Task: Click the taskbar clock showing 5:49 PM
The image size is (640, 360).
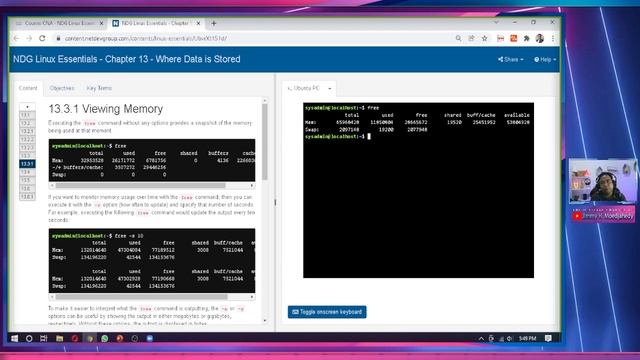Action: click(527, 338)
